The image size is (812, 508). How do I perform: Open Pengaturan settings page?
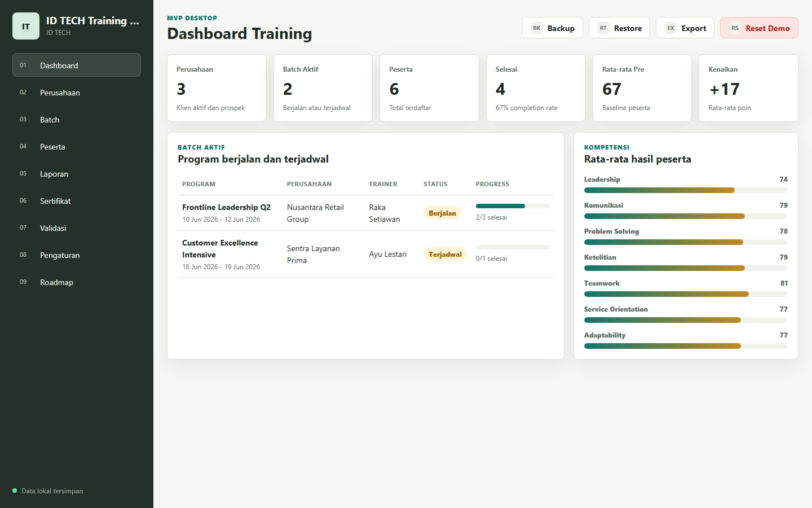coord(77,255)
